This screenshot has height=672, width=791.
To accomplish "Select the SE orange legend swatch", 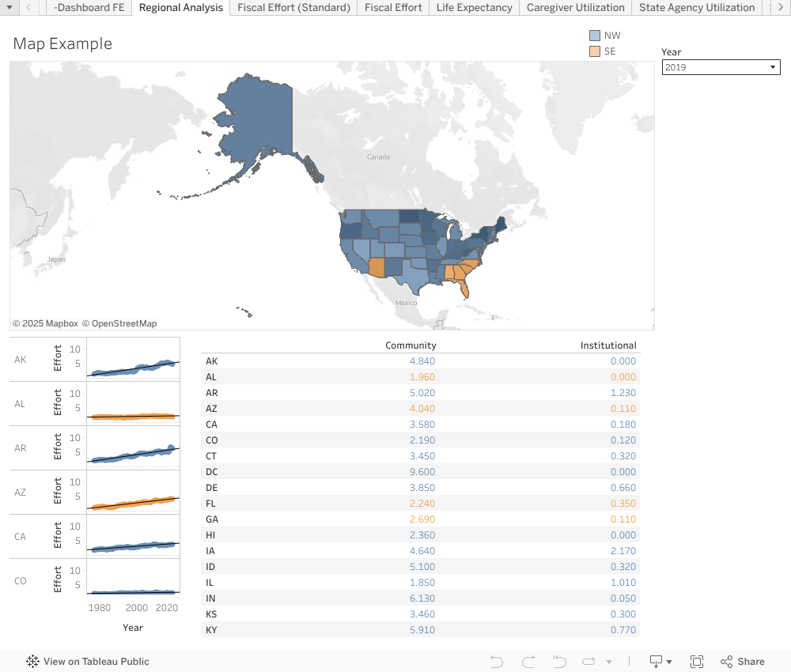I will click(x=594, y=51).
